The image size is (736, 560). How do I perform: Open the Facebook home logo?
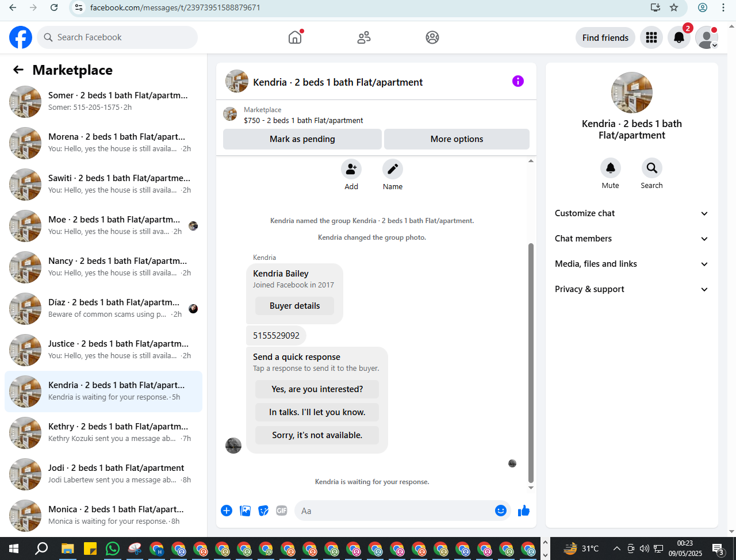coord(21,37)
